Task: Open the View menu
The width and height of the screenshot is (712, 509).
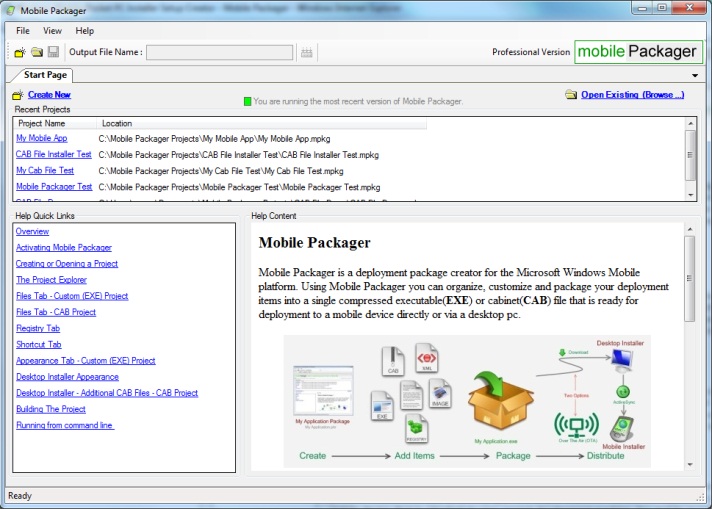Action: click(52, 31)
